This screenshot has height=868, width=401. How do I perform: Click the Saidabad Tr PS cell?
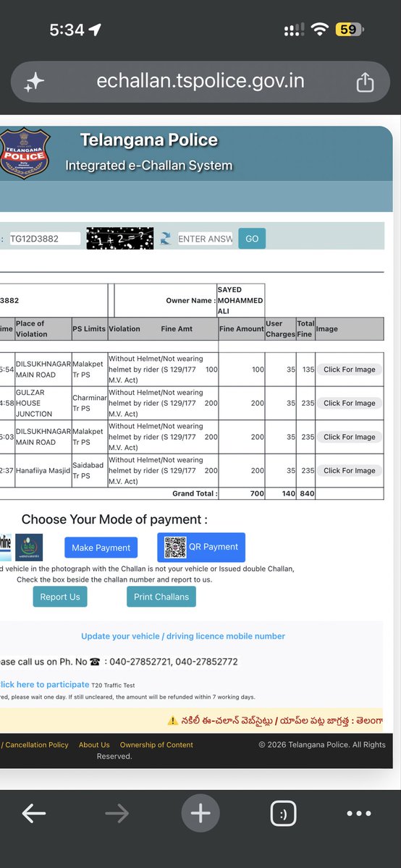coord(88,470)
